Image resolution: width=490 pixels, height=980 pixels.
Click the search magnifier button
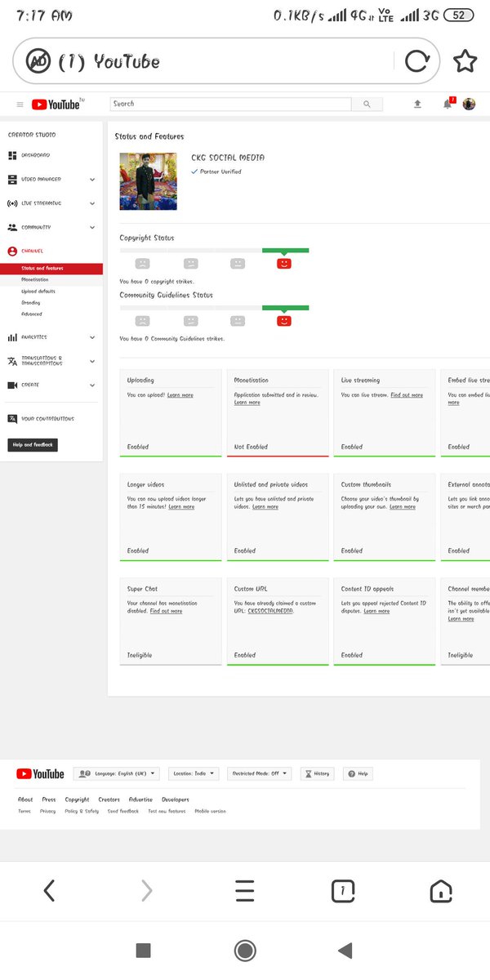pos(367,104)
